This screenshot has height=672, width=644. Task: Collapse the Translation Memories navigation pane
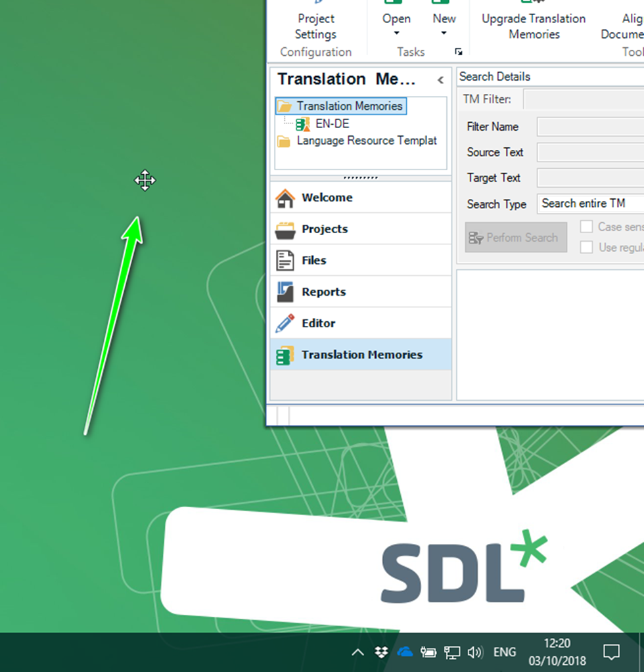coord(440,80)
